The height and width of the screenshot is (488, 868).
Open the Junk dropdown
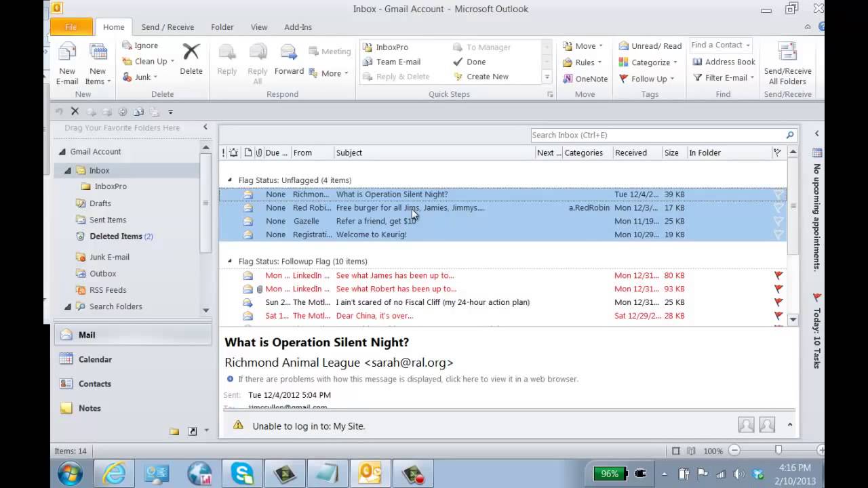[140, 77]
